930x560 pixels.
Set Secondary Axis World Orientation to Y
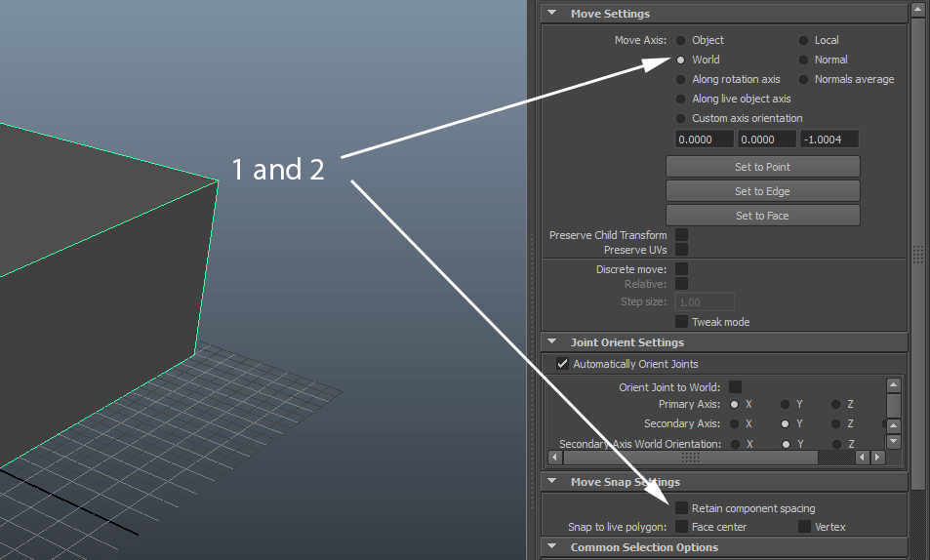[786, 444]
